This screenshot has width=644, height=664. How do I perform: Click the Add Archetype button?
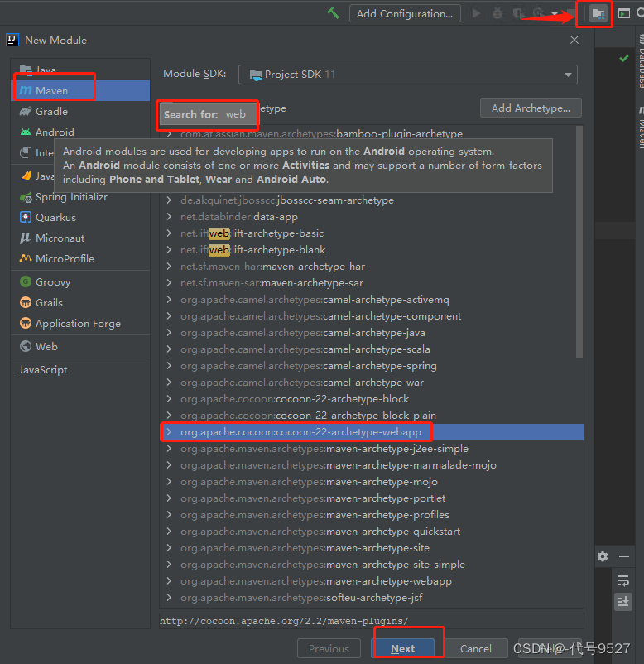point(531,108)
